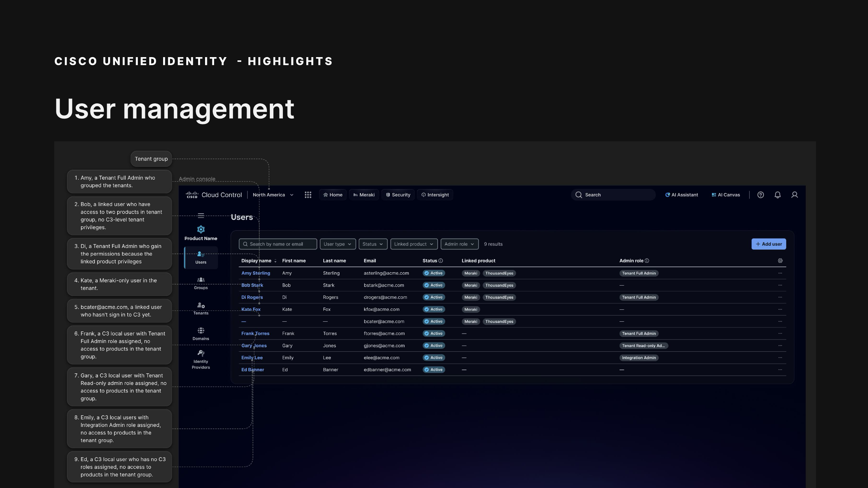Go to the Home tab
Screen dimensions: 868x488
coord(333,195)
